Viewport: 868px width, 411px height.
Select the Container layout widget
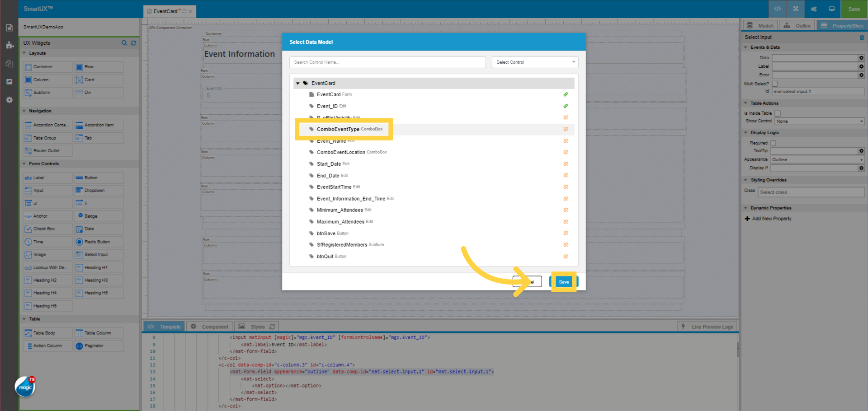[47, 66]
